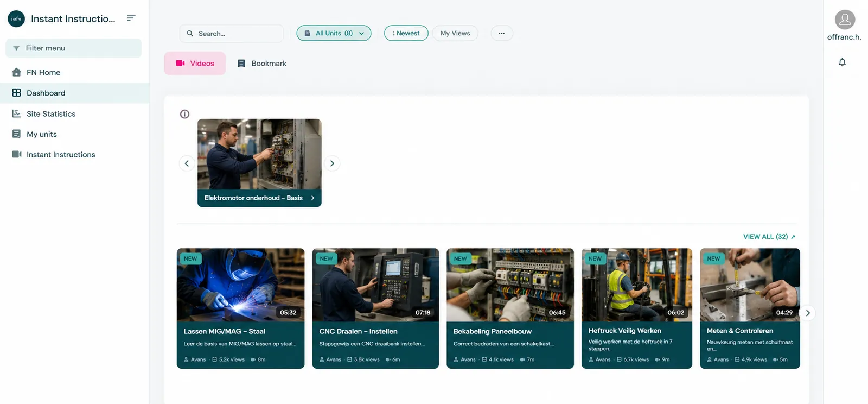Click the iefv logo icon
Viewport: 868px width, 404px height.
(x=16, y=18)
